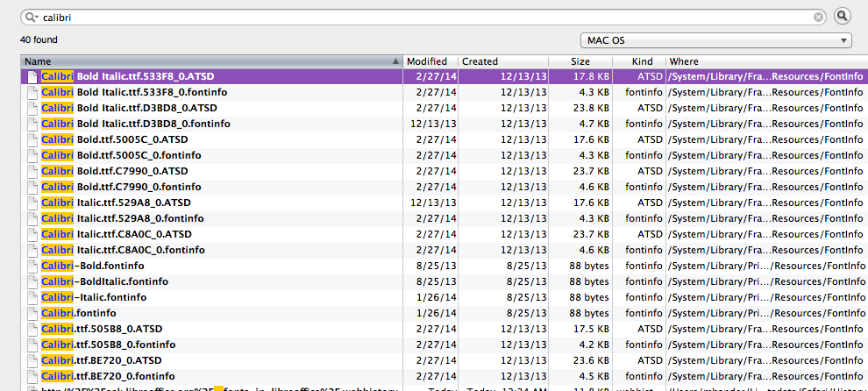Click file icon of Calibri Bold.ttf.C7990_0.fontinfo
This screenshot has width=868, height=391.
[32, 187]
